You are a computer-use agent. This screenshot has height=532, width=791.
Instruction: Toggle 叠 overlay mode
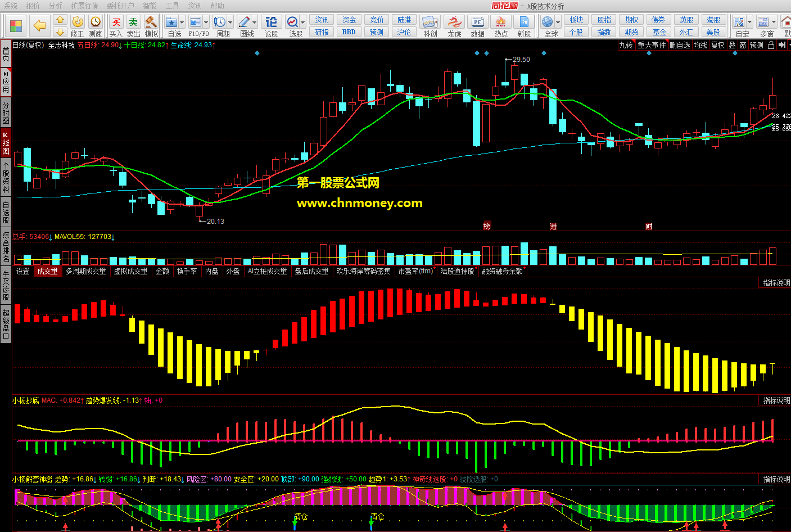(x=732, y=45)
